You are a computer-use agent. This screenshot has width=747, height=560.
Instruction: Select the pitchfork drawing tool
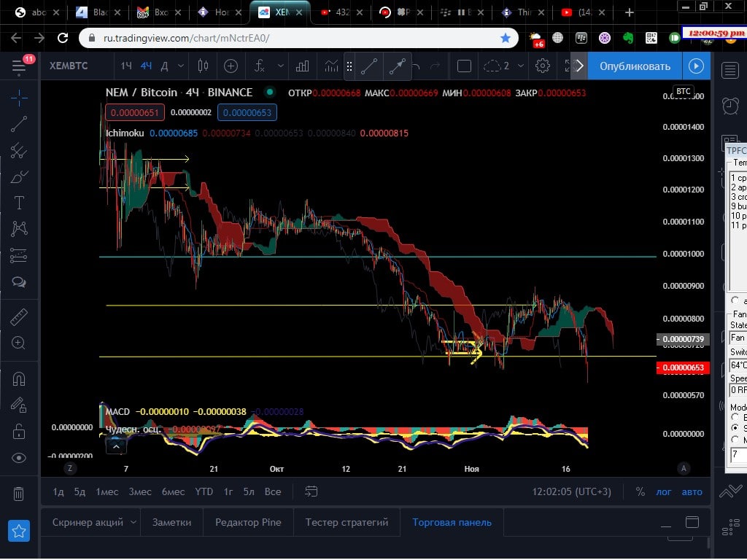click(x=19, y=150)
